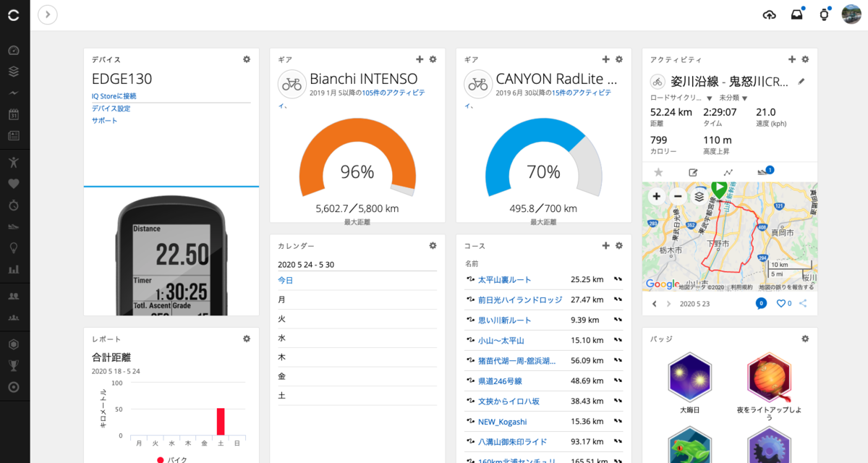This screenshot has width=868, height=463.
Task: Open the stopwatch training icon in sidebar
Action: [x=14, y=205]
